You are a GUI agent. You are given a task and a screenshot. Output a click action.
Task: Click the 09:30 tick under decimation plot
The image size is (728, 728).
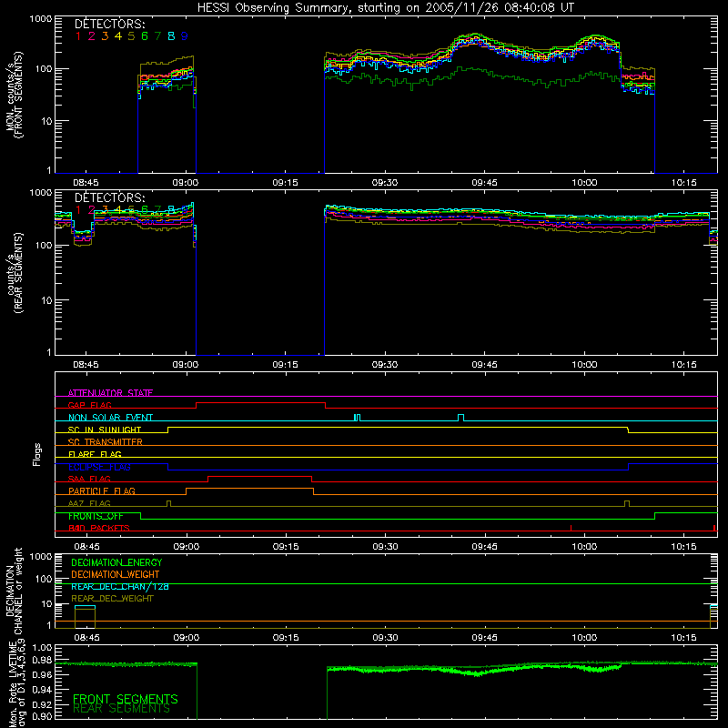385,638
